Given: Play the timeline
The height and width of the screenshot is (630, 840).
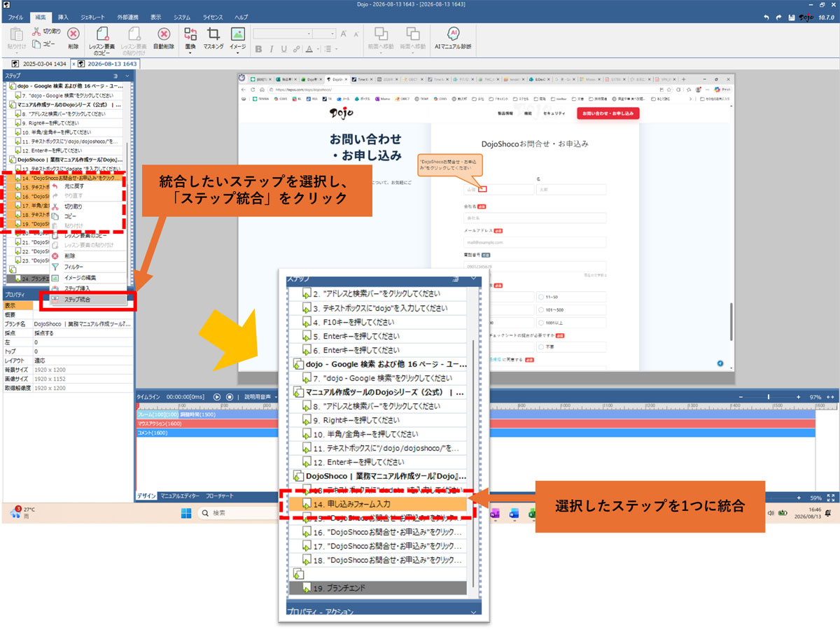Looking at the screenshot, I should click(216, 396).
